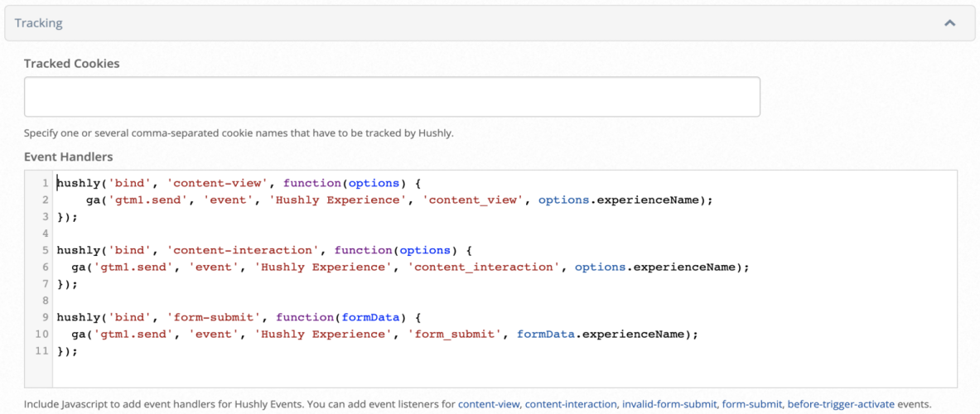
Task: Click formData.experienceName in line 10
Action: [602, 334]
